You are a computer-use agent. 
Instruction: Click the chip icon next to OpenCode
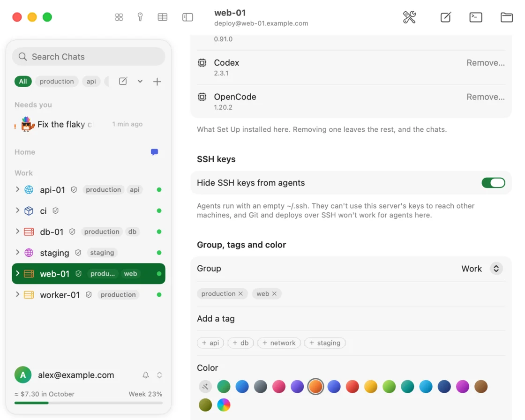(202, 97)
